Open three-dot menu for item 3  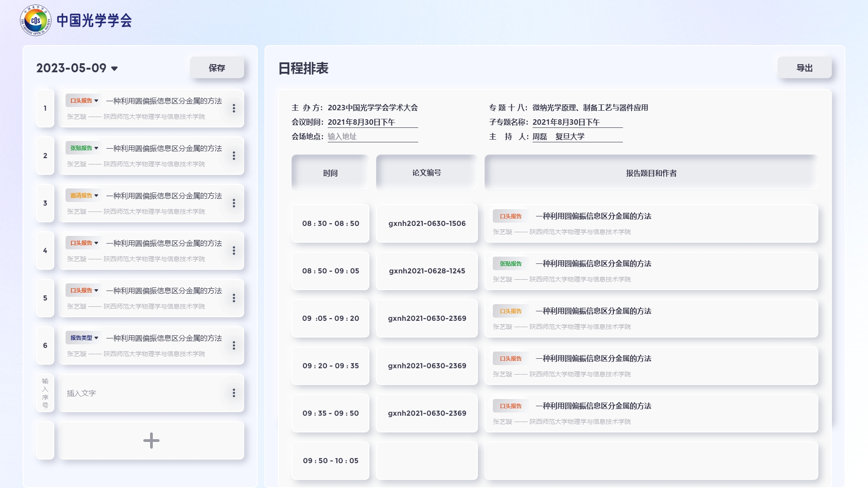pyautogui.click(x=234, y=203)
